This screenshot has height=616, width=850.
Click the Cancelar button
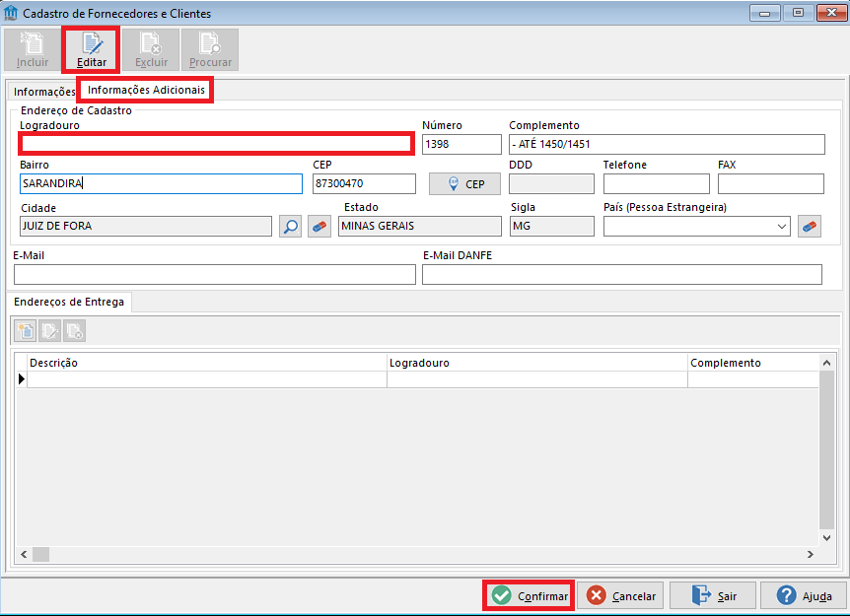pos(621,596)
